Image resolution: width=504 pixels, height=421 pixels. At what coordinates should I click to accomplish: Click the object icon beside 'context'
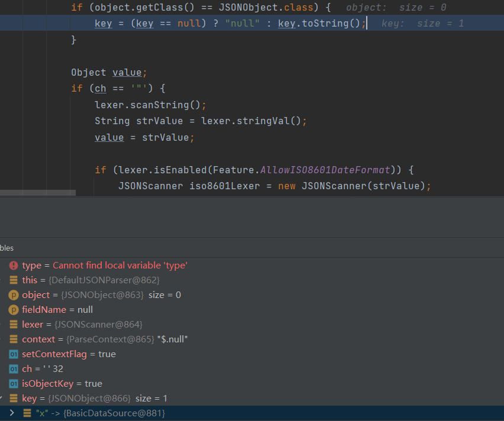coord(14,339)
